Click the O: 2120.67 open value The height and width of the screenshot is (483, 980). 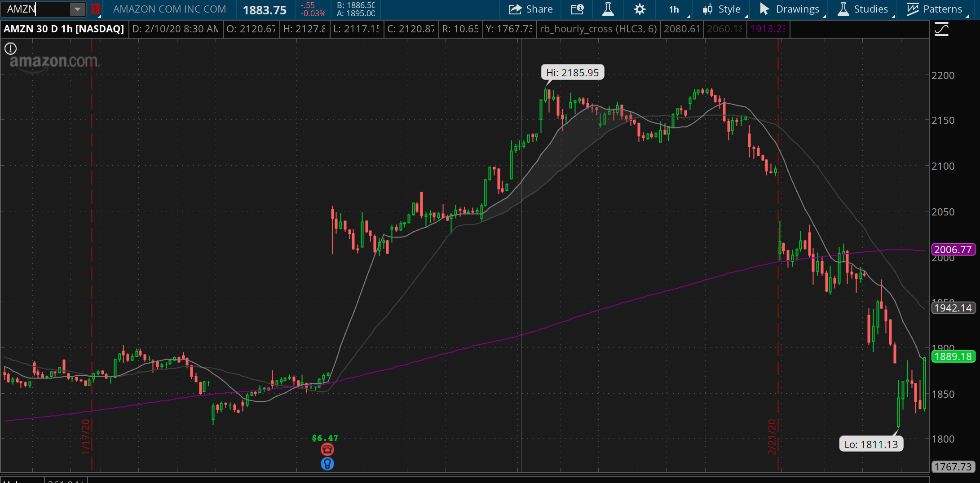pyautogui.click(x=251, y=29)
